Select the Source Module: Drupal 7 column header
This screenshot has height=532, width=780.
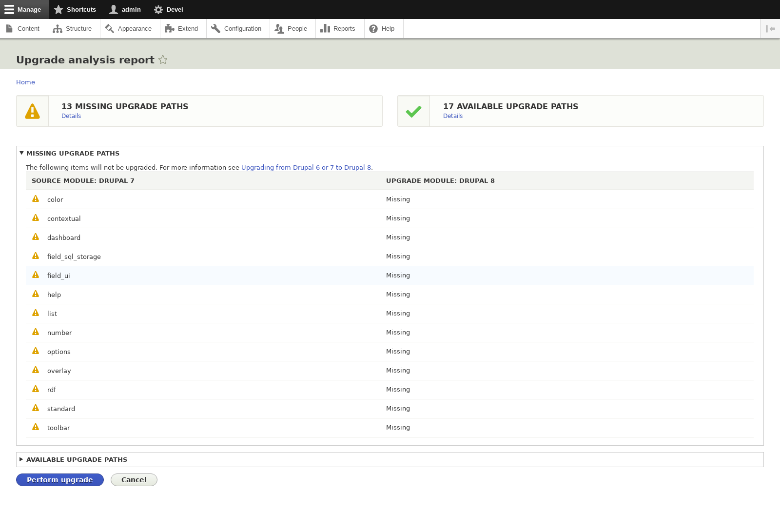(83, 181)
